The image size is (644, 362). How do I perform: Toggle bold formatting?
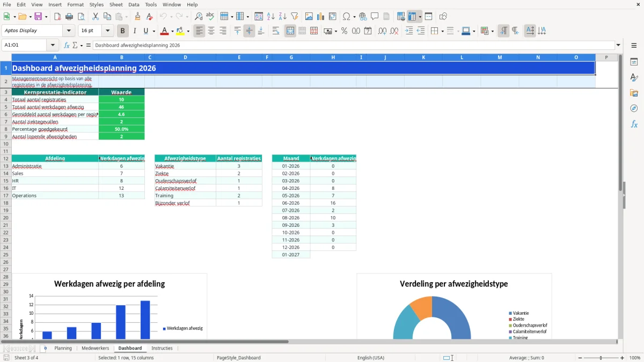click(x=123, y=31)
